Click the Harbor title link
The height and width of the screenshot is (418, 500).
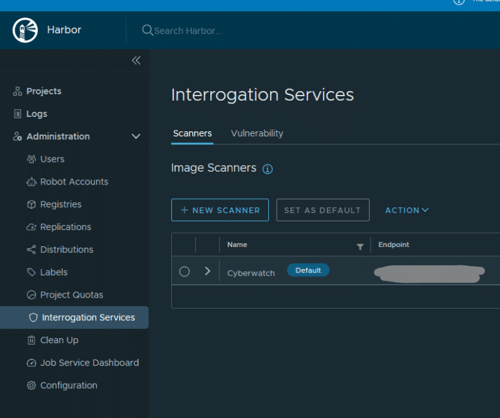pyautogui.click(x=64, y=30)
